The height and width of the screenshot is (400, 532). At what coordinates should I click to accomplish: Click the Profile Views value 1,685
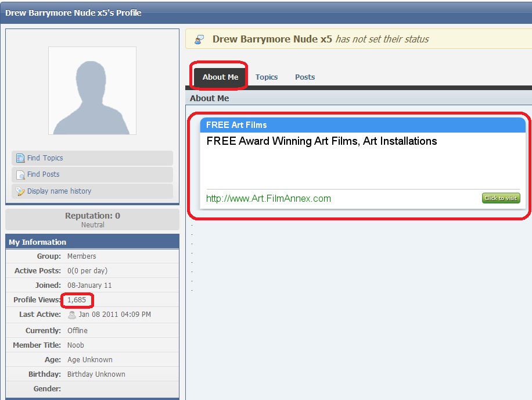coord(77,300)
